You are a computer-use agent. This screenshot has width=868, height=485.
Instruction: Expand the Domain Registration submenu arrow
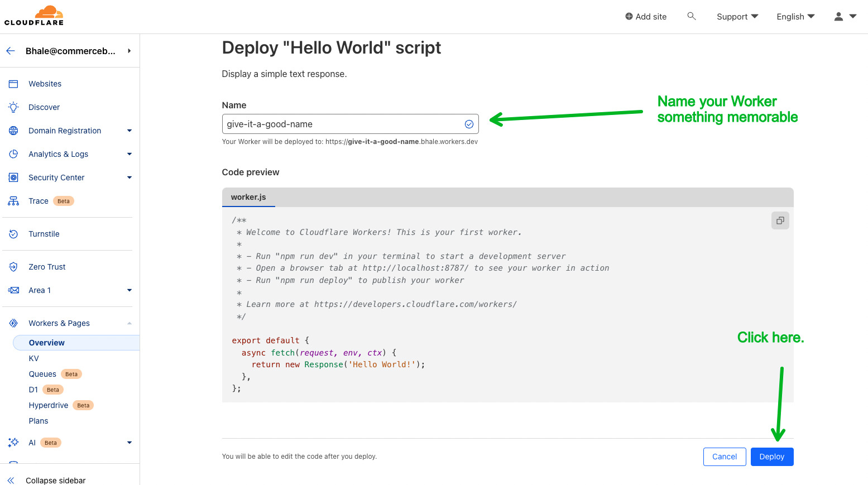pyautogui.click(x=130, y=131)
